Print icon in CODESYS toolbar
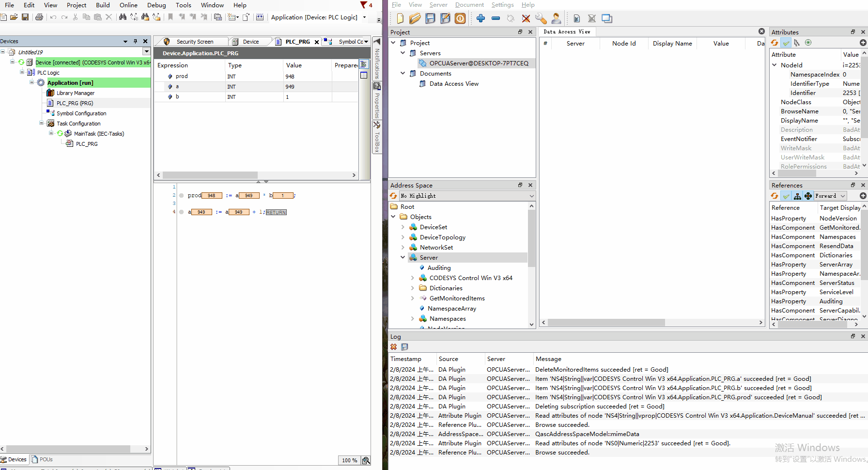 point(39,17)
